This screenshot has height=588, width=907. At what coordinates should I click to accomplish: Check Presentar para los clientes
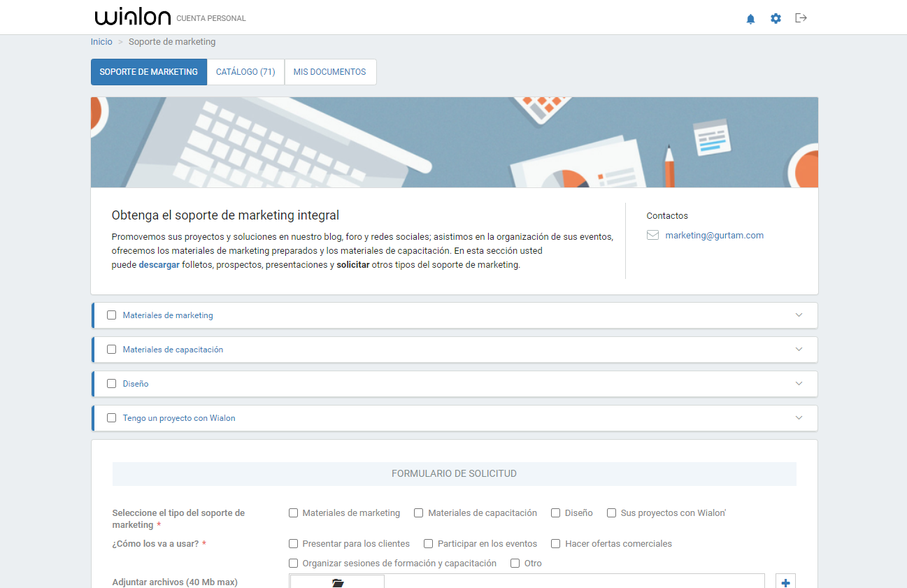point(293,543)
